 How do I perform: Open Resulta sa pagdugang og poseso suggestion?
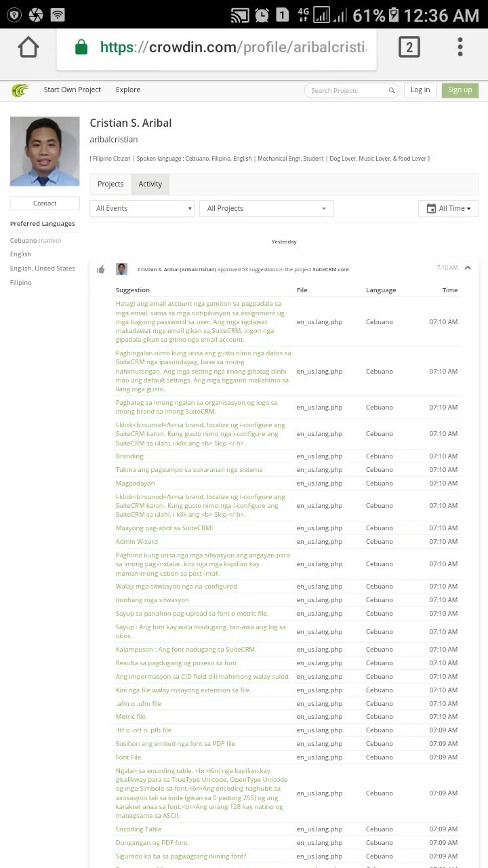click(176, 663)
